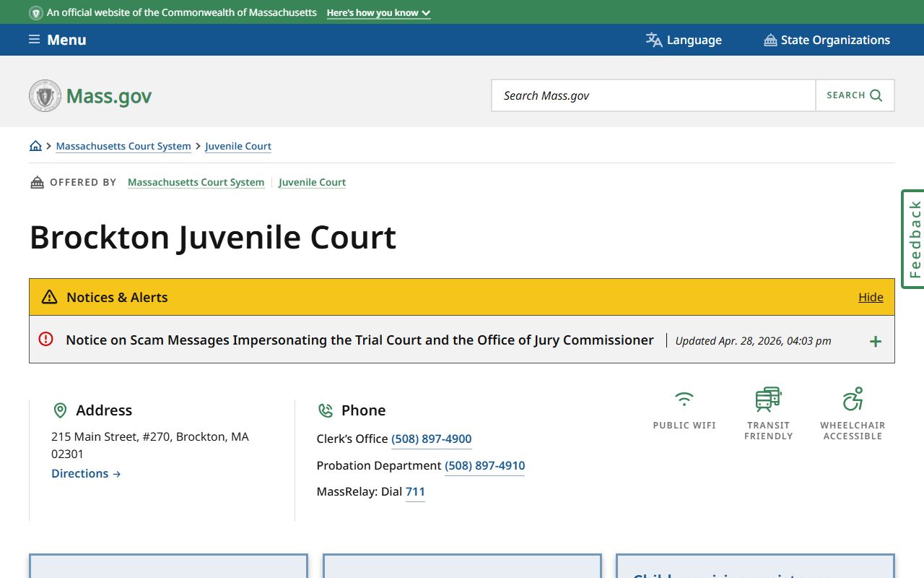
Task: Click the Phone handset icon
Action: tap(326, 410)
